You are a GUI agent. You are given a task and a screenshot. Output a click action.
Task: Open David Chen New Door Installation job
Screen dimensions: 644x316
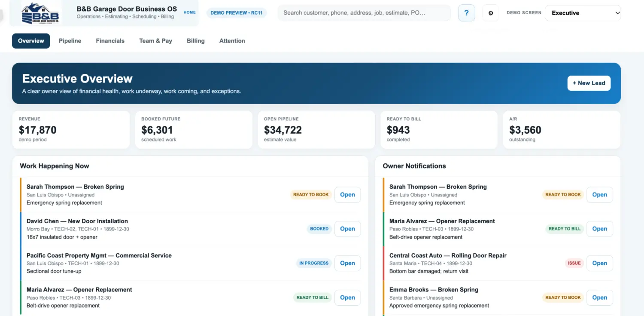coord(347,229)
